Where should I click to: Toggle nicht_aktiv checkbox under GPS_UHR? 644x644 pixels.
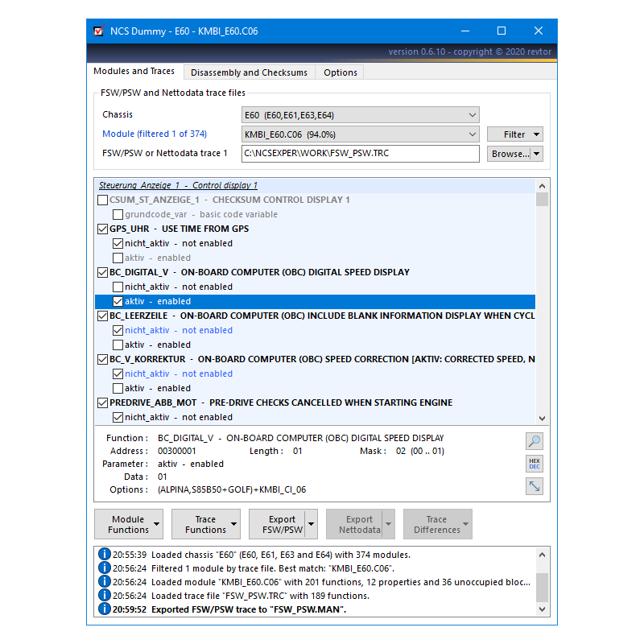[x=118, y=244]
